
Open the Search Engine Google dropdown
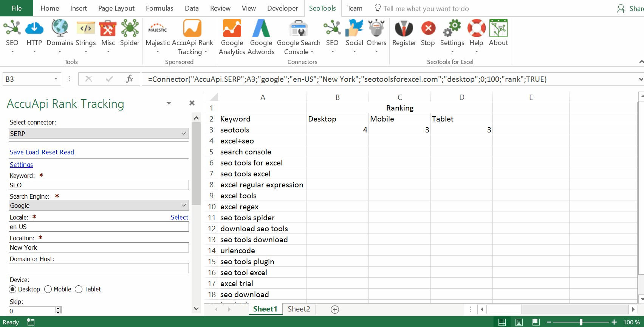point(99,206)
